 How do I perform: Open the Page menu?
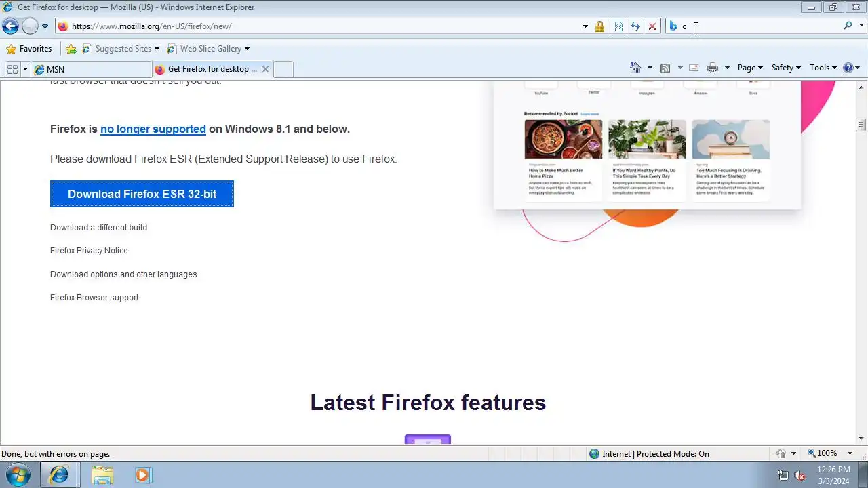[750, 68]
